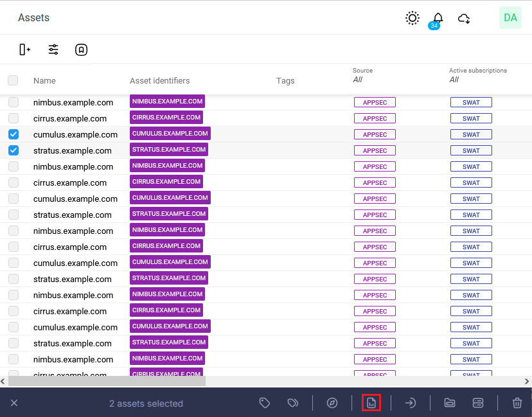The width and height of the screenshot is (532, 417).
Task: Toggle the select-all header checkbox
Action: click(13, 80)
